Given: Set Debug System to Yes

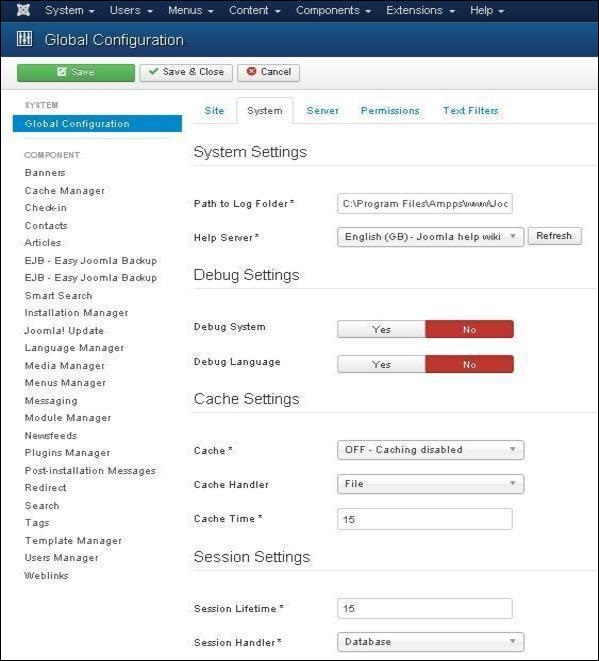Looking at the screenshot, I should [381, 329].
